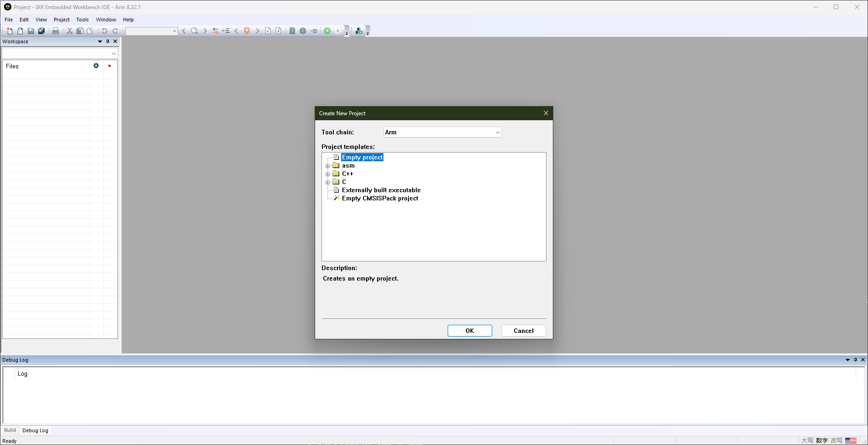This screenshot has width=868, height=445.
Task: Click the 'Creates an empty project.' description text
Action: click(361, 279)
